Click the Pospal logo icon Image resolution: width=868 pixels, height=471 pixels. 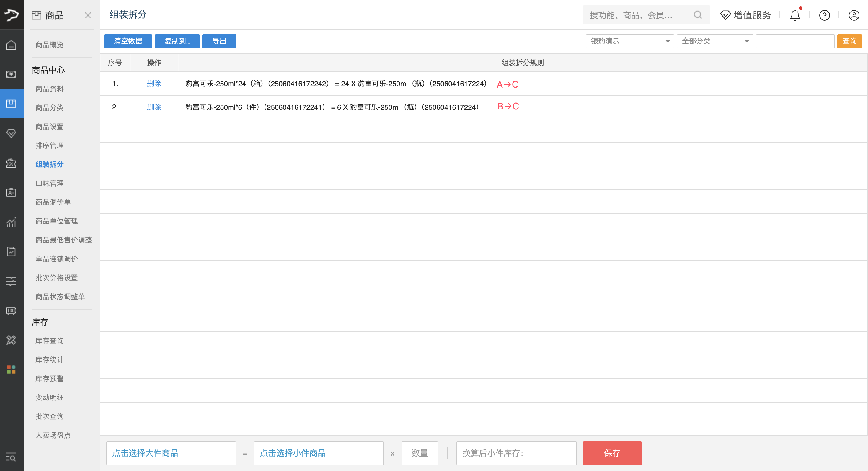tap(12, 14)
